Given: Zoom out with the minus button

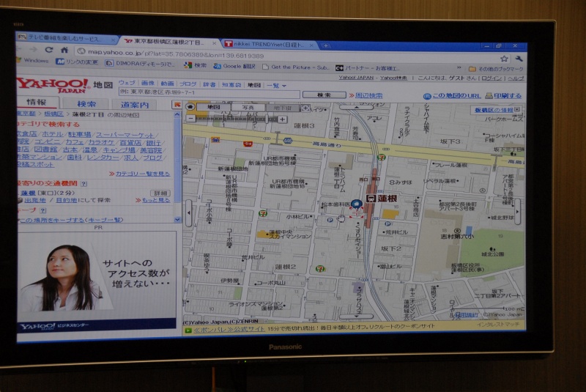Looking at the screenshot, I should tap(190, 119).
